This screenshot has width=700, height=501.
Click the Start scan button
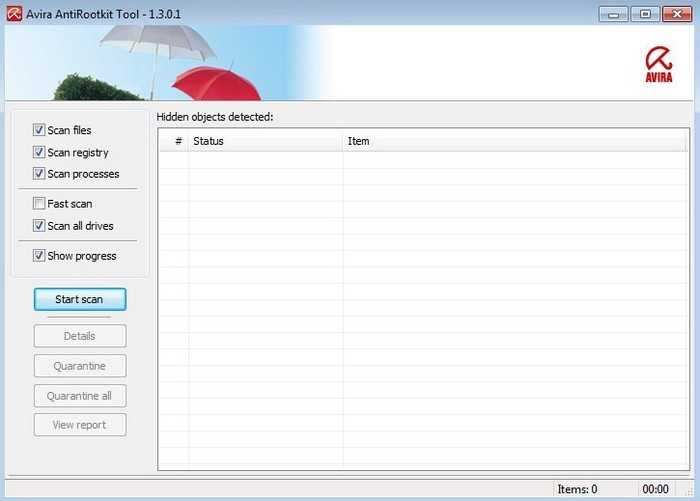[x=80, y=299]
